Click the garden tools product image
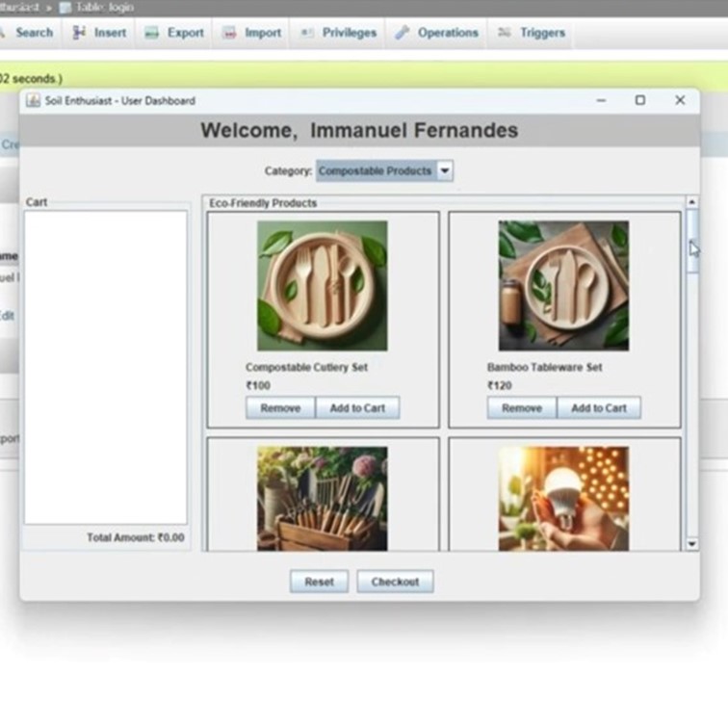Screen dimensions: 728x728 tap(323, 499)
